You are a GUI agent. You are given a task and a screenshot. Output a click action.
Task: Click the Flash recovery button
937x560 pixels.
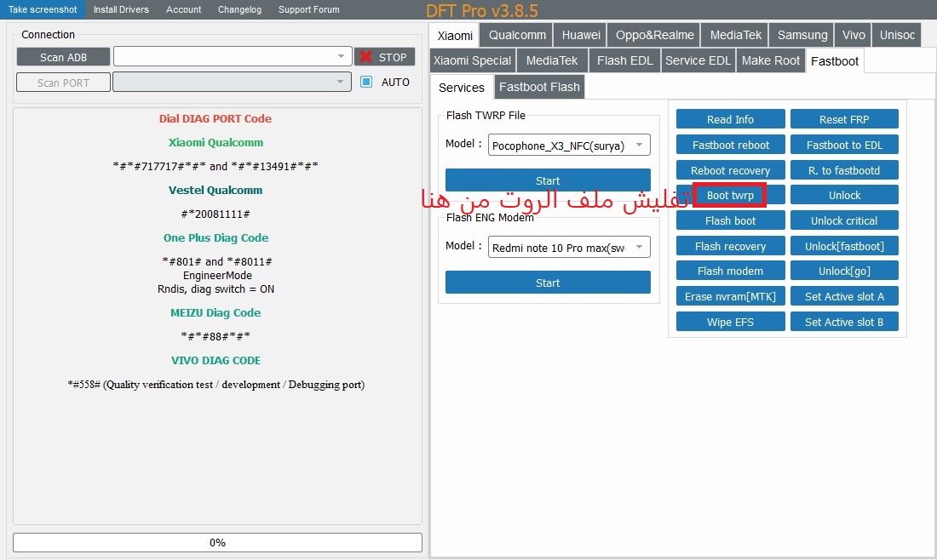coord(730,246)
